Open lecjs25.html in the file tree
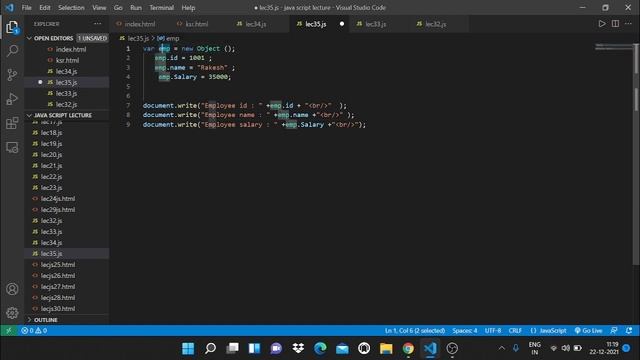 (x=67, y=264)
